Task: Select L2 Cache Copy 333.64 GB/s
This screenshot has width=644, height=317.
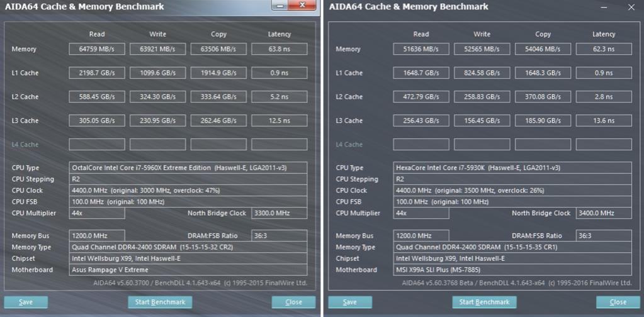Action: pyautogui.click(x=218, y=97)
